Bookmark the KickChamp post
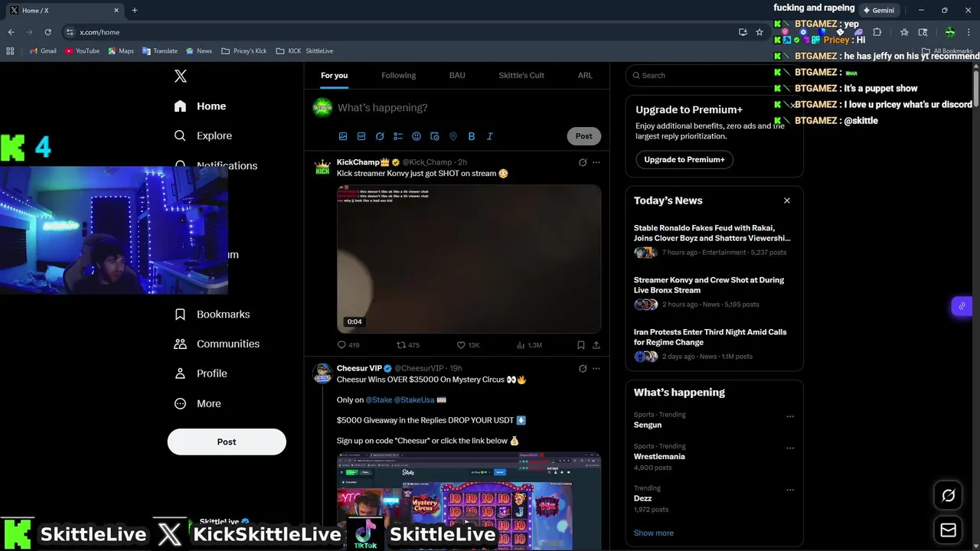Screen dimensions: 980x551 (581, 345)
